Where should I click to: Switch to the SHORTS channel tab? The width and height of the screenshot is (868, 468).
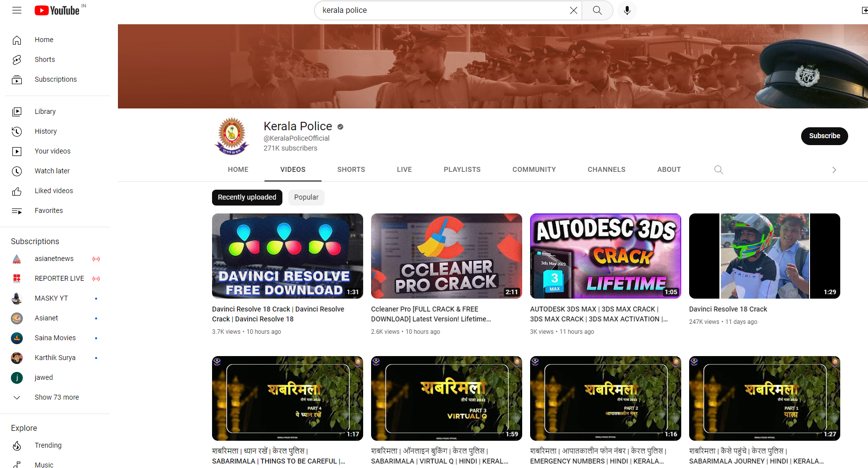coord(351,169)
